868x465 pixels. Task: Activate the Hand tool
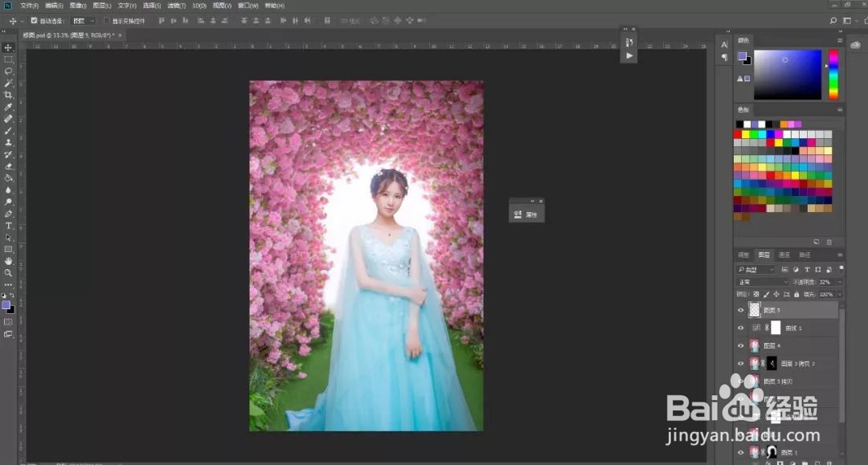coord(9,261)
